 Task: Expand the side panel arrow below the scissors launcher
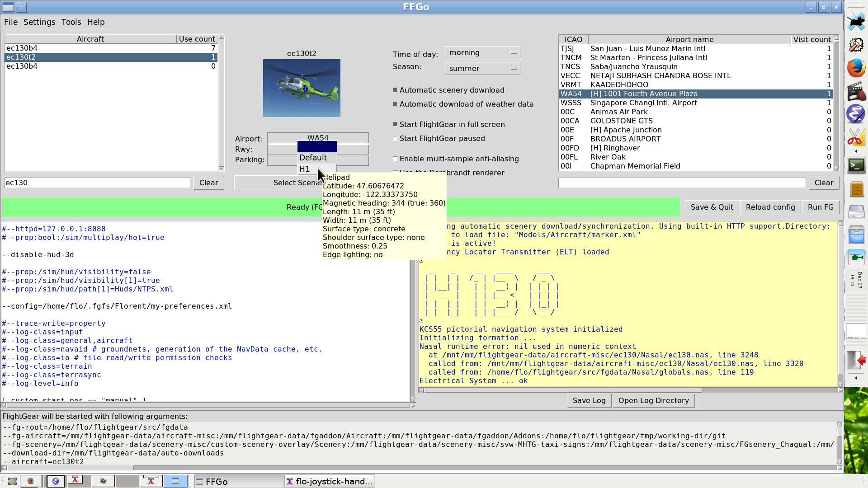[x=856, y=151]
